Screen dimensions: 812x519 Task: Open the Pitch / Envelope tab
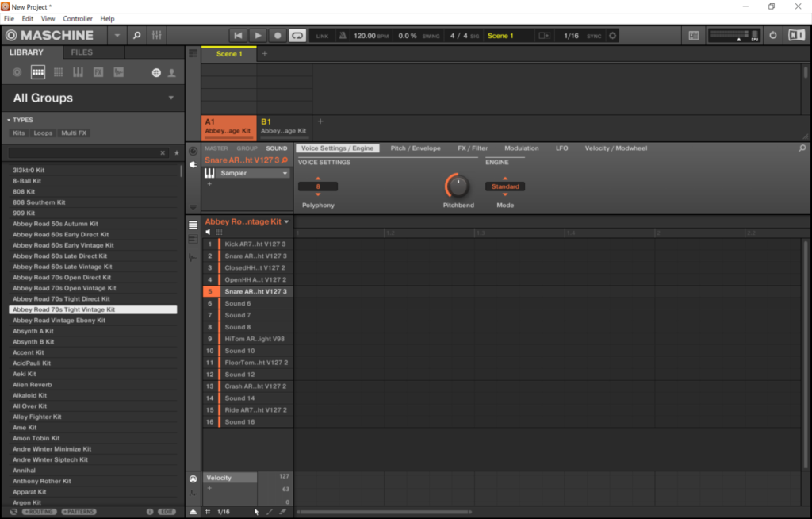416,148
